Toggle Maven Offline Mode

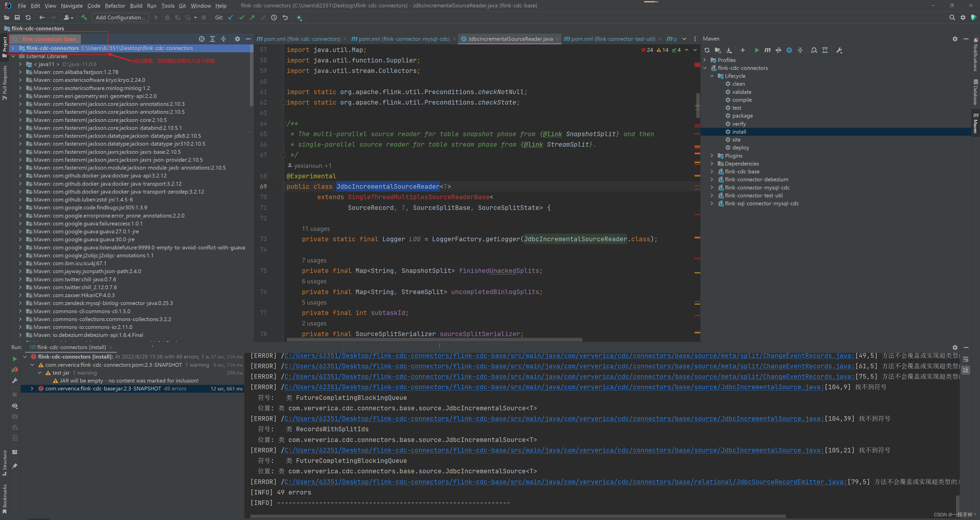778,50
